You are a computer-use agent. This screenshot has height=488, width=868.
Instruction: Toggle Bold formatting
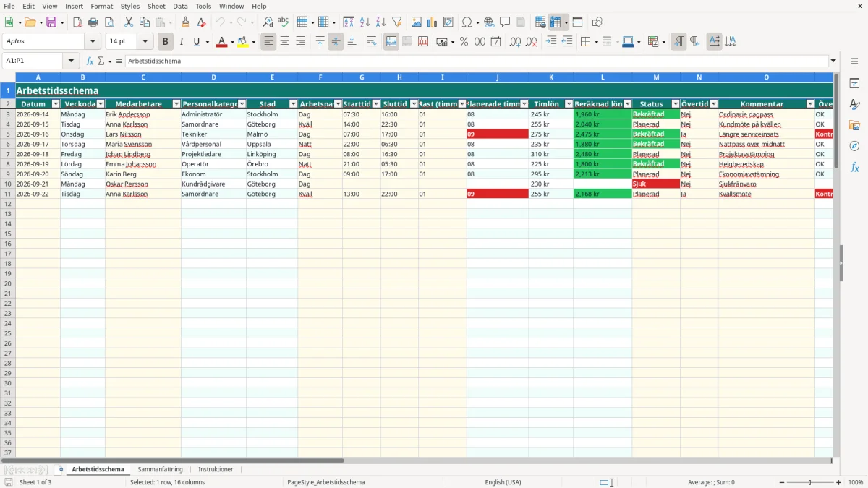click(x=166, y=42)
